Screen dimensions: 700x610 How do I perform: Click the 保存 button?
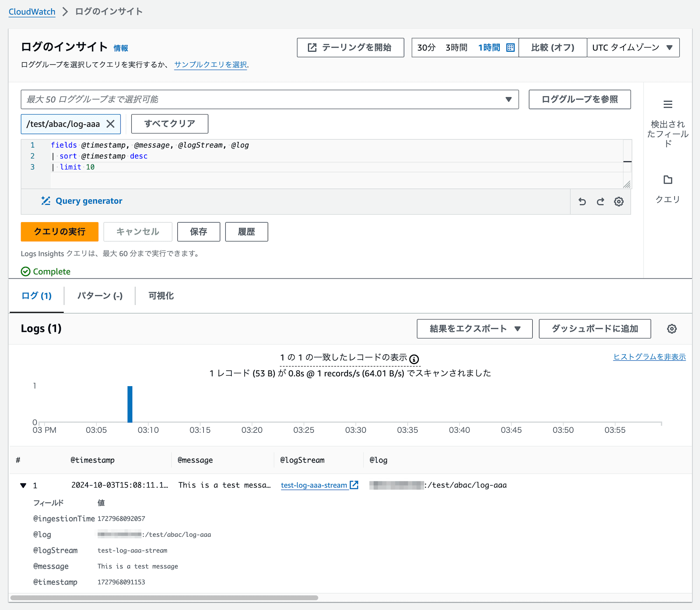point(198,232)
